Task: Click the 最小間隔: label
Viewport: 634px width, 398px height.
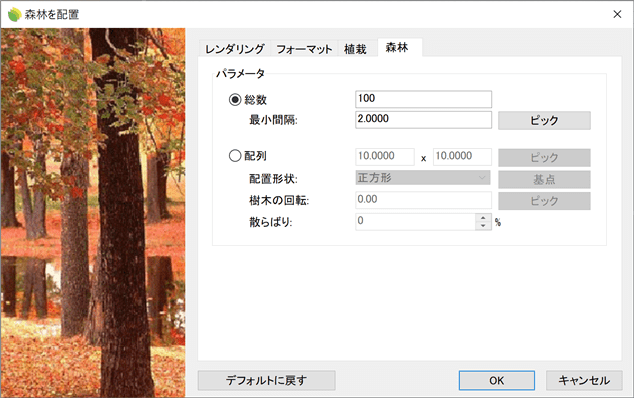Action: pos(273,120)
